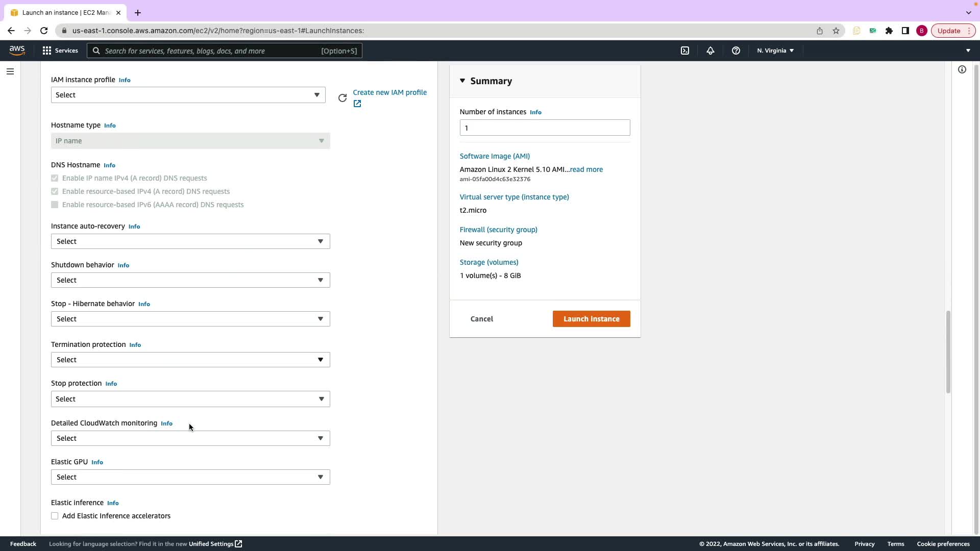The height and width of the screenshot is (551, 980).
Task: Click the Launch instance button
Action: click(x=591, y=319)
